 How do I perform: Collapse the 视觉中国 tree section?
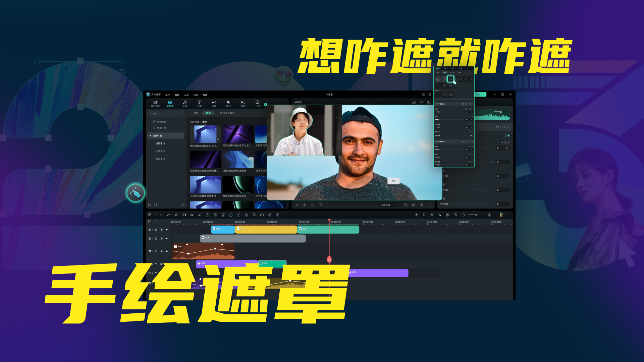(x=151, y=136)
